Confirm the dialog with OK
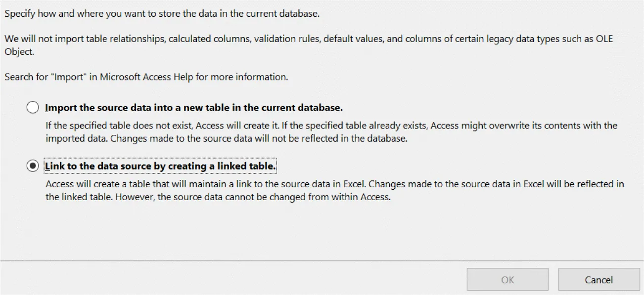This screenshot has height=295, width=644. pyautogui.click(x=507, y=279)
